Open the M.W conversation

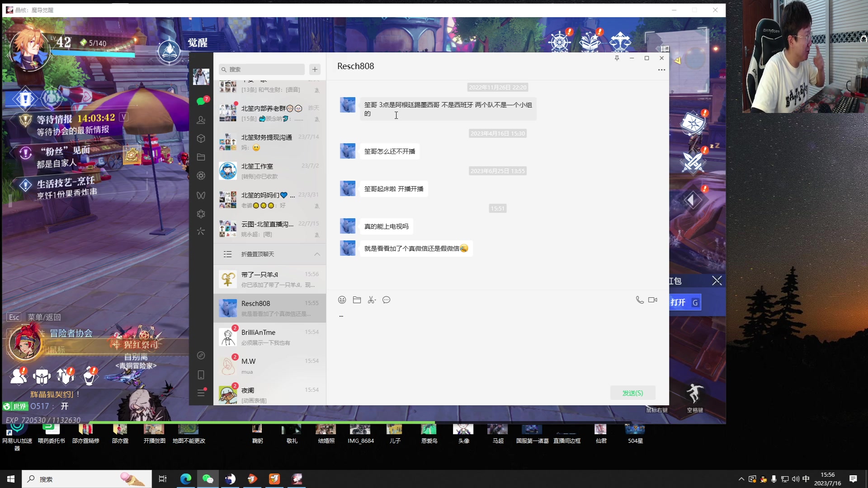[270, 366]
